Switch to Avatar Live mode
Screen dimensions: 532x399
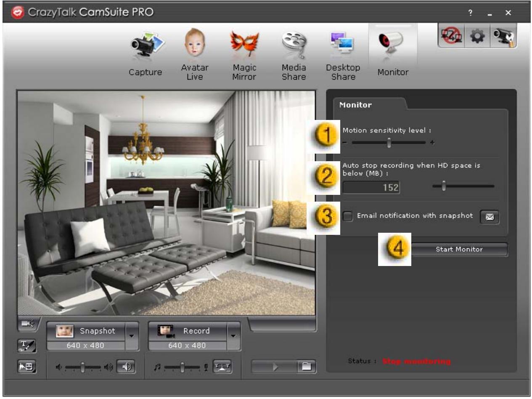195,55
